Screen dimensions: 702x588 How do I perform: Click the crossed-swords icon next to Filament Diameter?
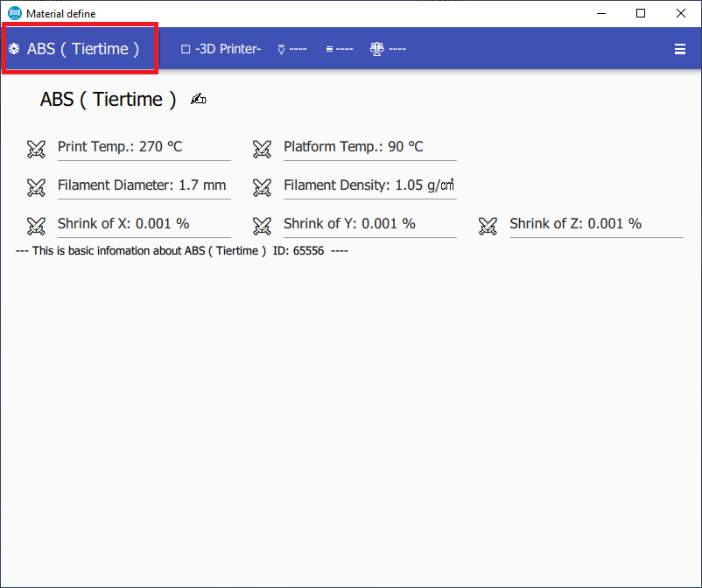pyautogui.click(x=36, y=187)
